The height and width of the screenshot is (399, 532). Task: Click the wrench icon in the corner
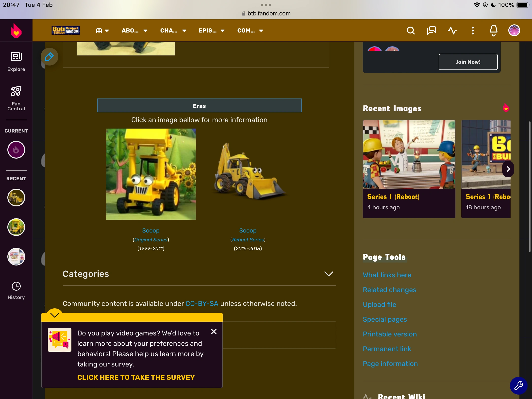point(518,385)
